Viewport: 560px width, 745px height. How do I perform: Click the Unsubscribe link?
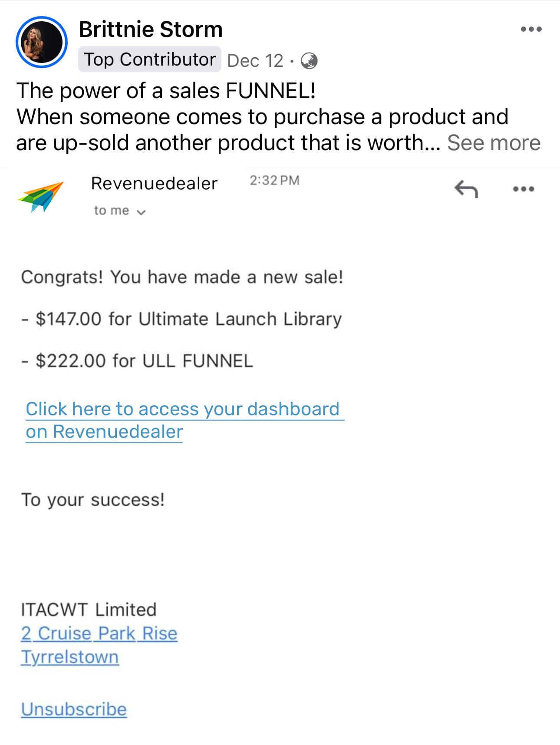point(74,709)
